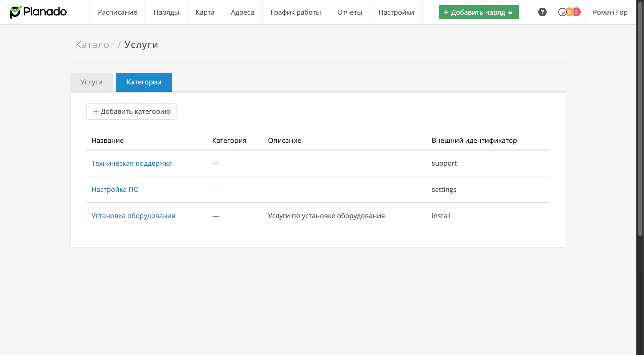This screenshot has height=355, width=644.
Task: Expand the Добавить наряд dropdown arrow
Action: [510, 13]
